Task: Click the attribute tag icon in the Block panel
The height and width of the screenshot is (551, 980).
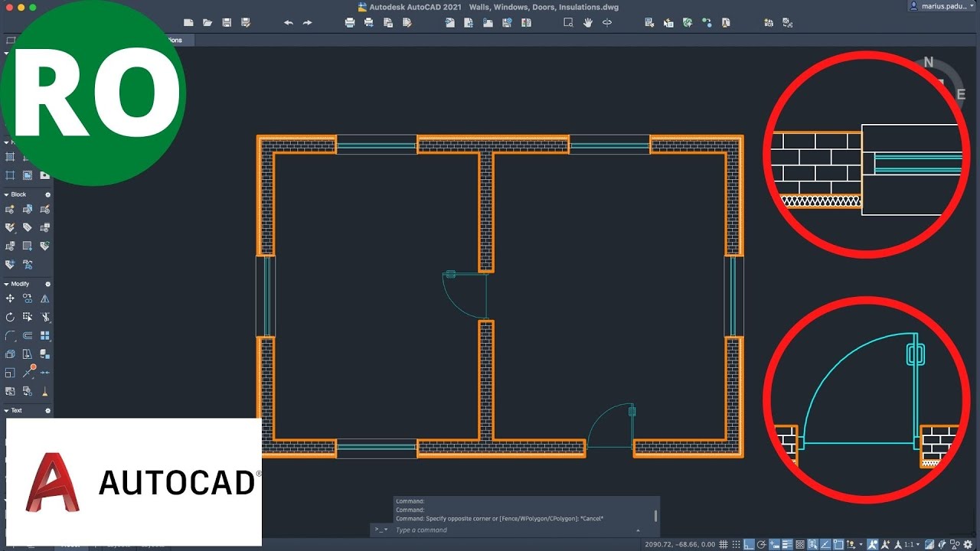Action: tap(28, 227)
